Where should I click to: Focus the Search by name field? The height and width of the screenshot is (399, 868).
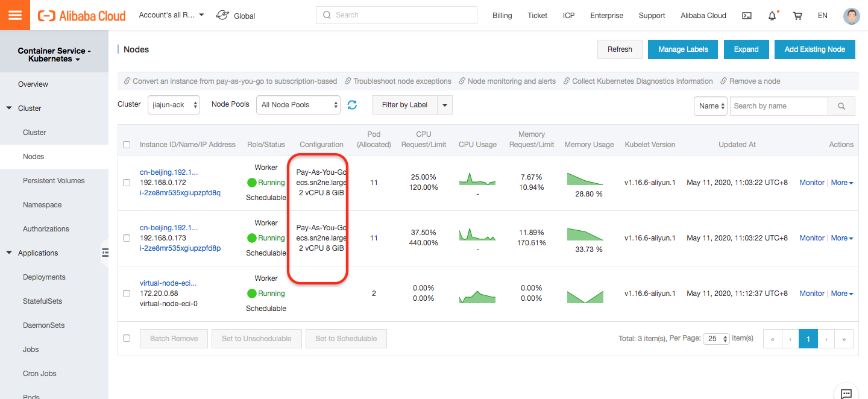pyautogui.click(x=779, y=106)
